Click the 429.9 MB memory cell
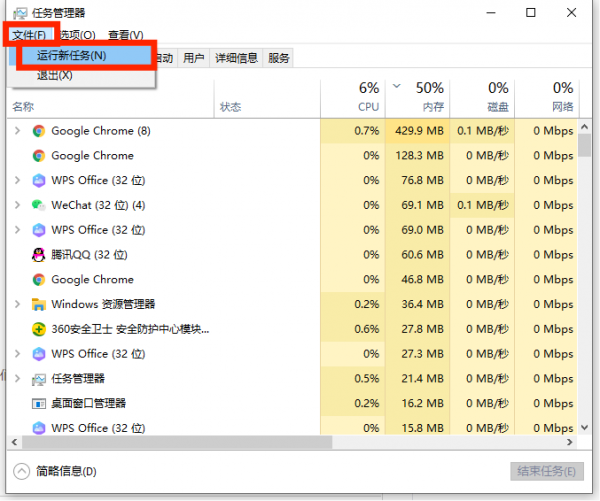Image resolution: width=600 pixels, height=501 pixels. (417, 131)
